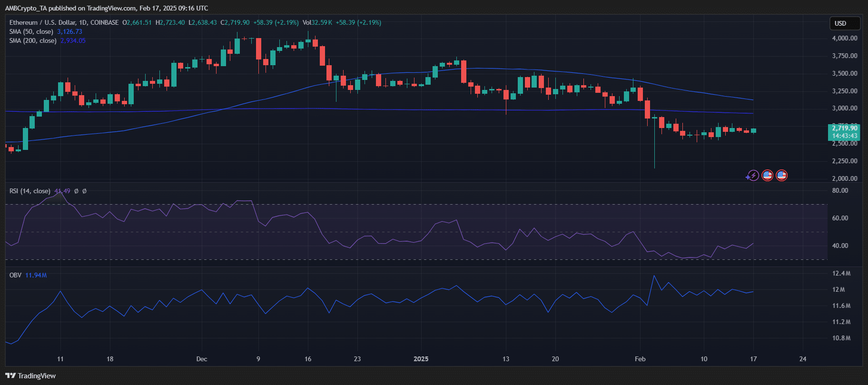Select the Ethereum / U.S. Dollar symbol title
Screen dimensions: 868x385
tap(64, 22)
